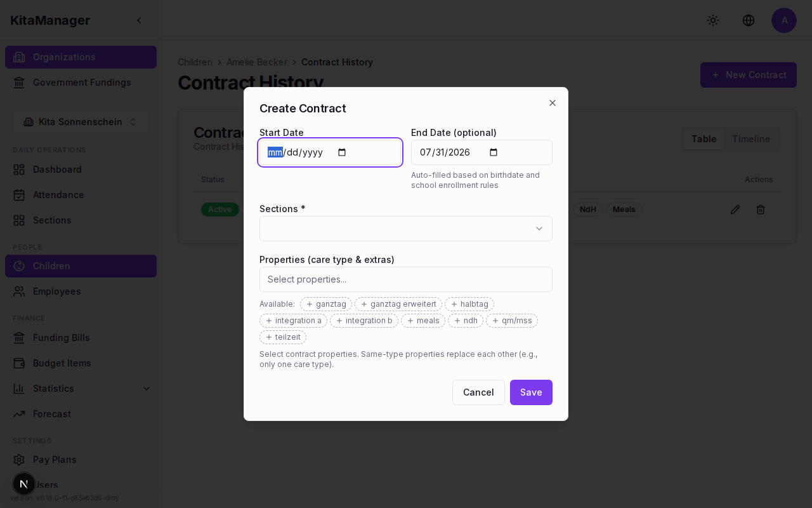
Task: Open the Forecast section
Action: pos(51,414)
